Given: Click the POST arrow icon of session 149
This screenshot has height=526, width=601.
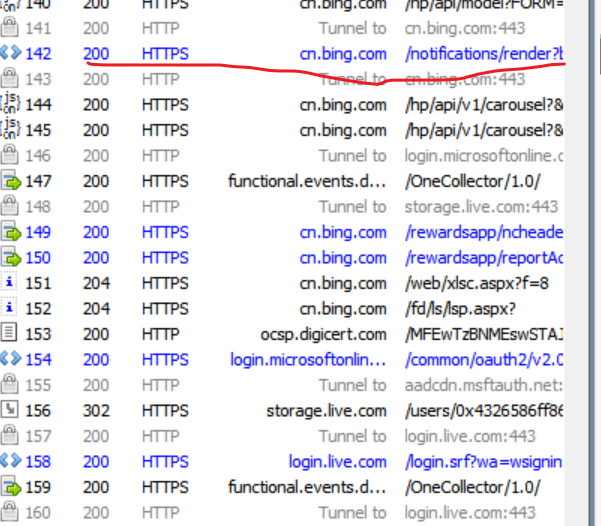Looking at the screenshot, I should point(10,231).
